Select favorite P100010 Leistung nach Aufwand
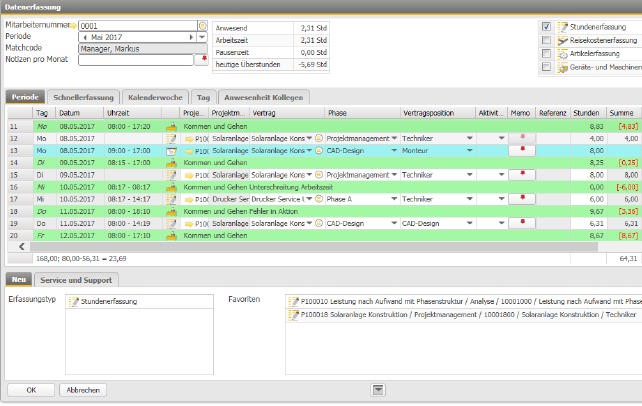Screen dimensions: 642x406 click(x=464, y=302)
